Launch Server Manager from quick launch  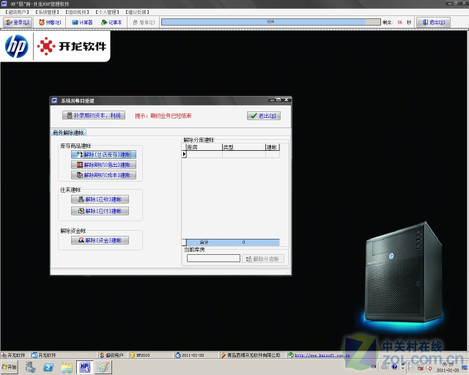(31, 367)
